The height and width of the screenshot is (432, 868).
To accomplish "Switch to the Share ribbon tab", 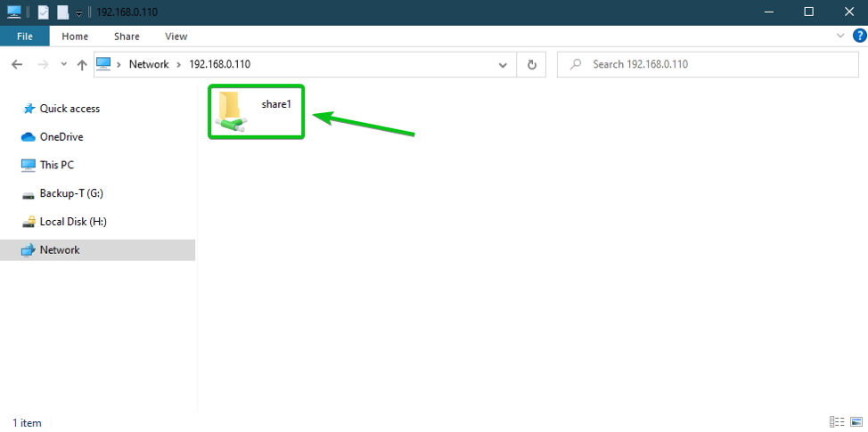I will (127, 37).
